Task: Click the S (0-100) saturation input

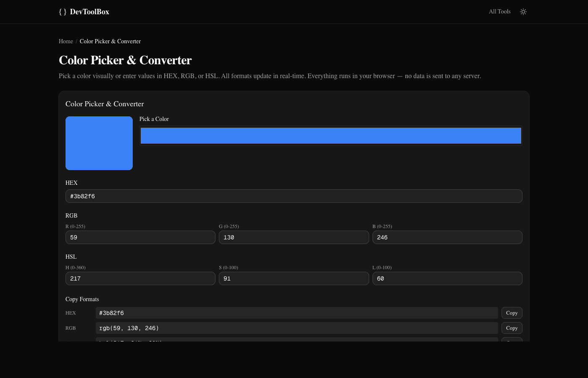Action: point(294,278)
